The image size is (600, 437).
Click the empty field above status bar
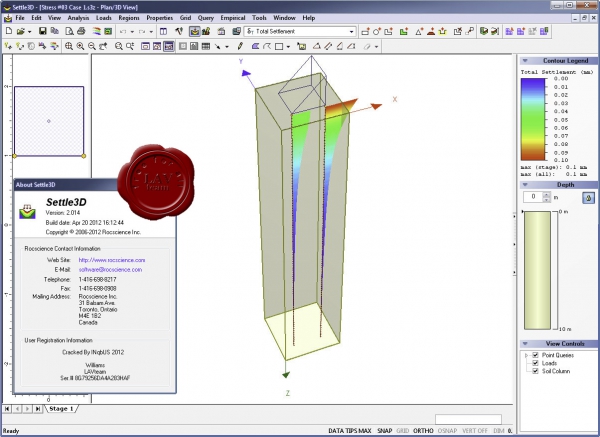coord(468,419)
